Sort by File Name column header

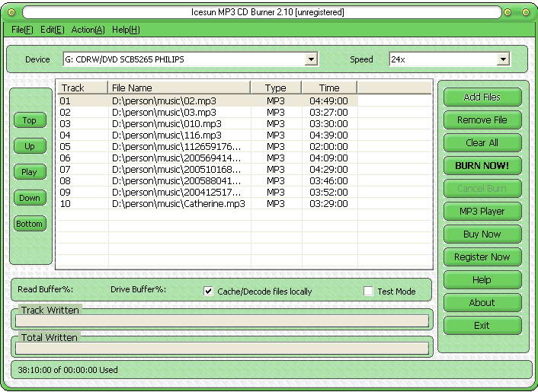(179, 88)
